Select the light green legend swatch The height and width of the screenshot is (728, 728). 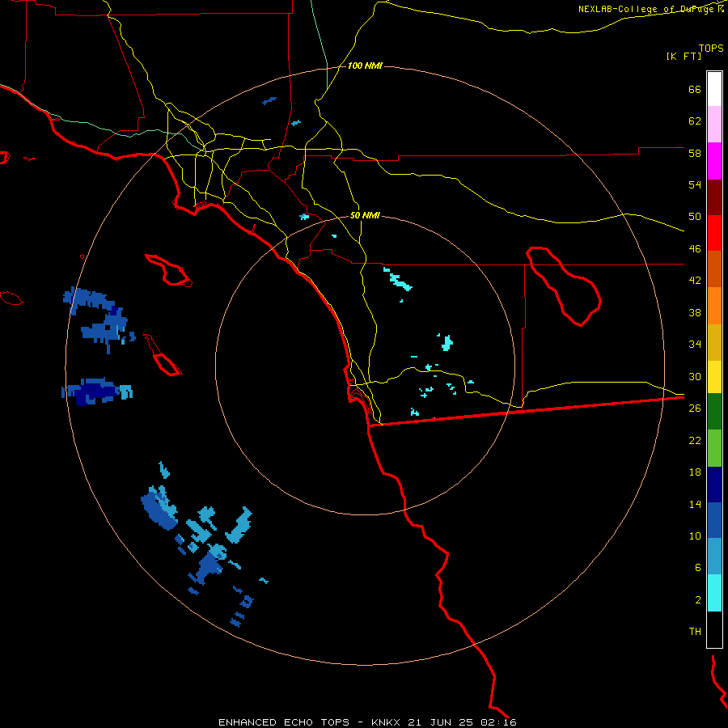(x=714, y=448)
